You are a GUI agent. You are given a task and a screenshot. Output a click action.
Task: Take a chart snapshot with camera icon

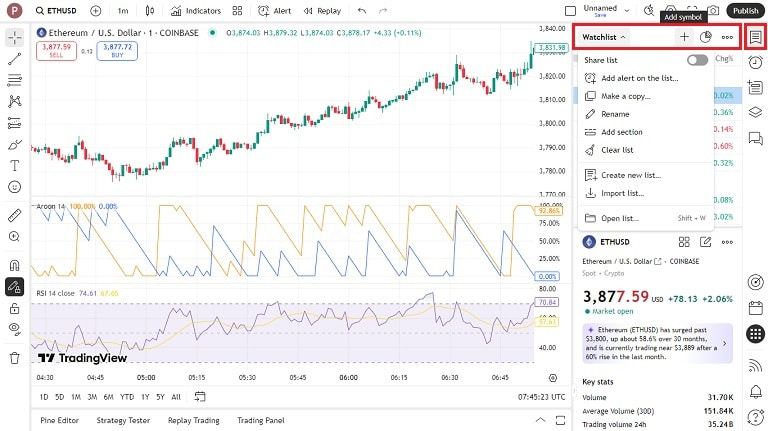tap(714, 11)
